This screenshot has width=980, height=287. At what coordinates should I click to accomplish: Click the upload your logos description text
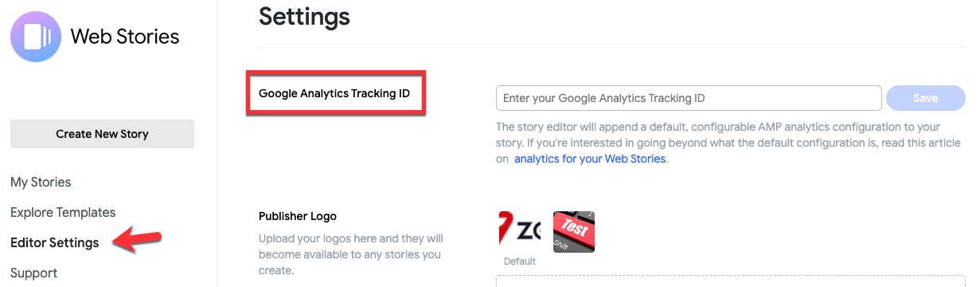[351, 254]
